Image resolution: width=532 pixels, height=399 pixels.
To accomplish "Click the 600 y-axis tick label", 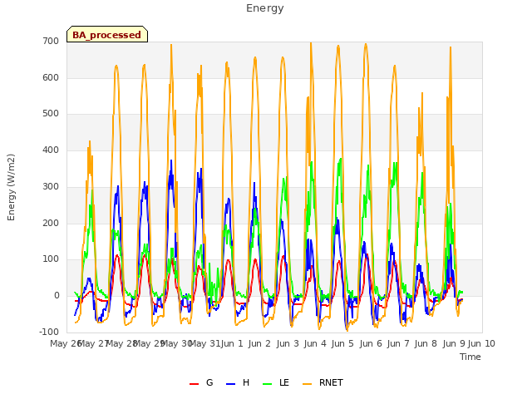I will (51, 77).
